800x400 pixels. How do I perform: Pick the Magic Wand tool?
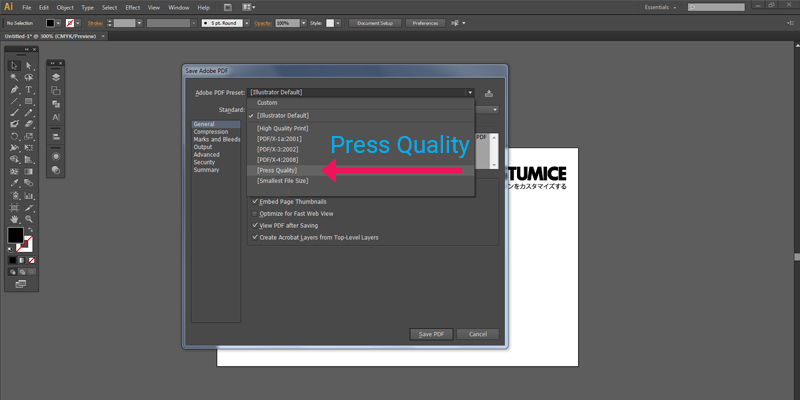click(x=14, y=78)
